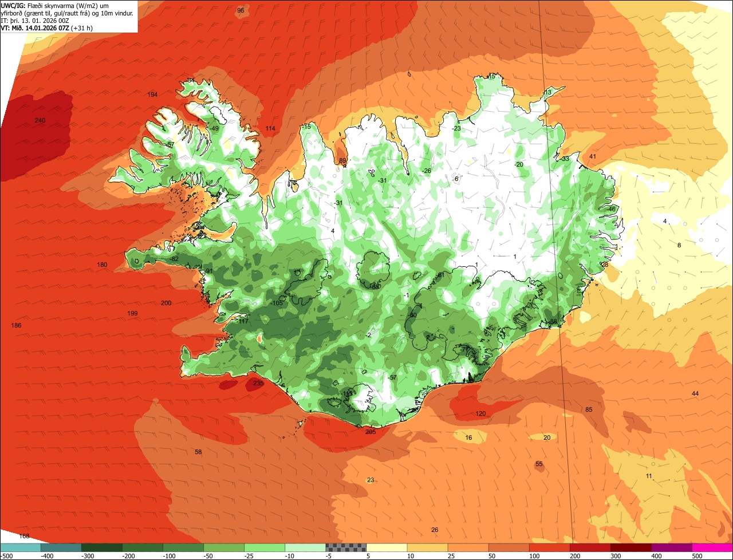Click the value 41 northeast of Iceland
733x560 pixels.
tap(593, 156)
